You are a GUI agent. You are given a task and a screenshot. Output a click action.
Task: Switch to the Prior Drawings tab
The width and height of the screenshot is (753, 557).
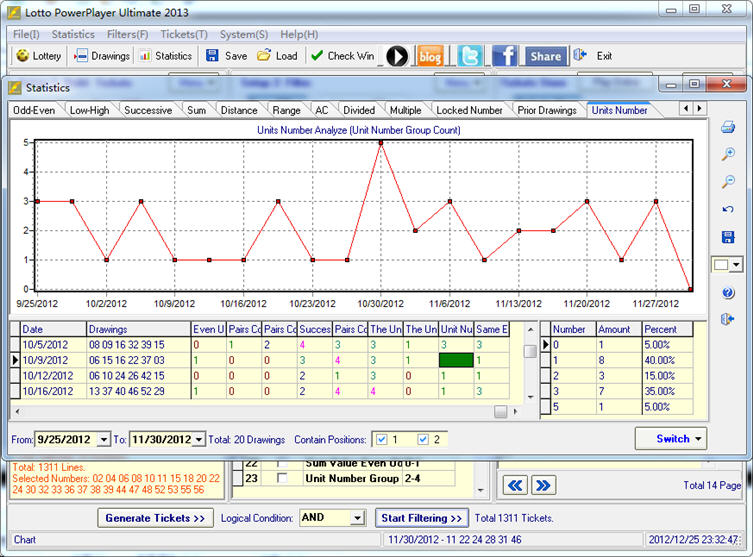click(x=547, y=110)
